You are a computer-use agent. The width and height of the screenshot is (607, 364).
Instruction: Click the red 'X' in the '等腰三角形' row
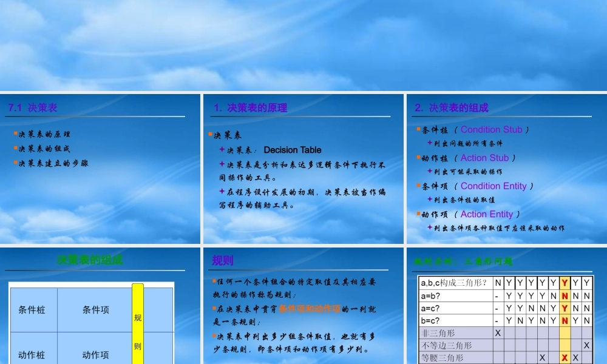pos(565,358)
